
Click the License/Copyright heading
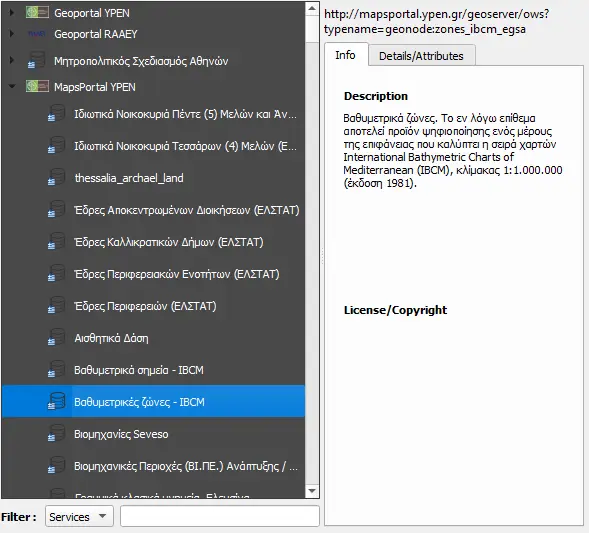point(396,310)
